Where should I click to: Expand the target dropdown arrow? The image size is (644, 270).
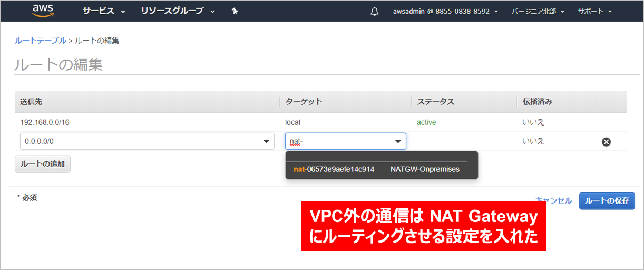point(398,141)
